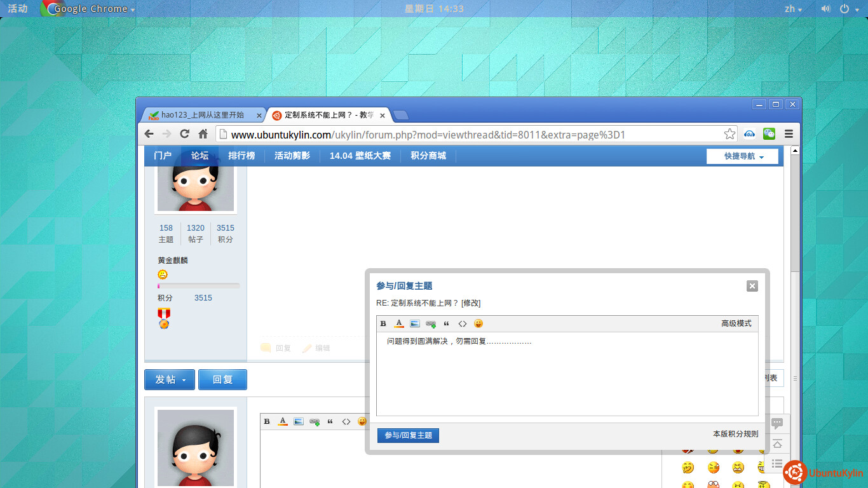This screenshot has width=868, height=488.
Task: Close the 参与/回复主题 dialog
Action: (x=752, y=286)
